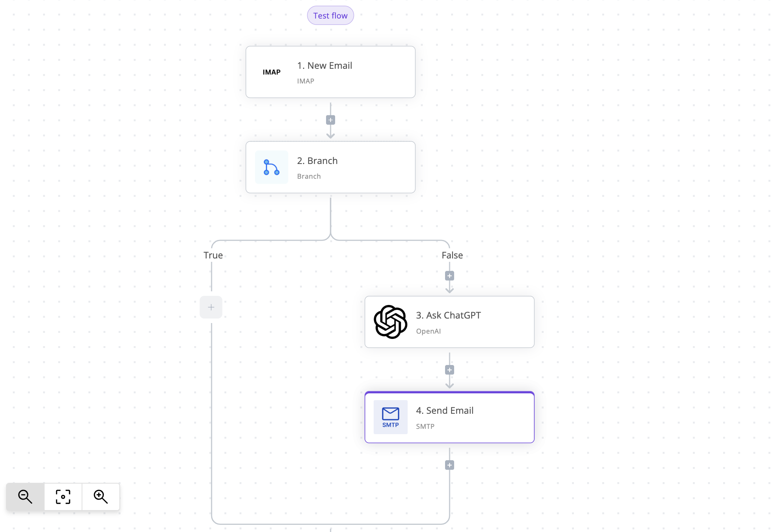Image resolution: width=773 pixels, height=532 pixels.
Task: Click the SMTP envelope icon
Action: pos(391,417)
